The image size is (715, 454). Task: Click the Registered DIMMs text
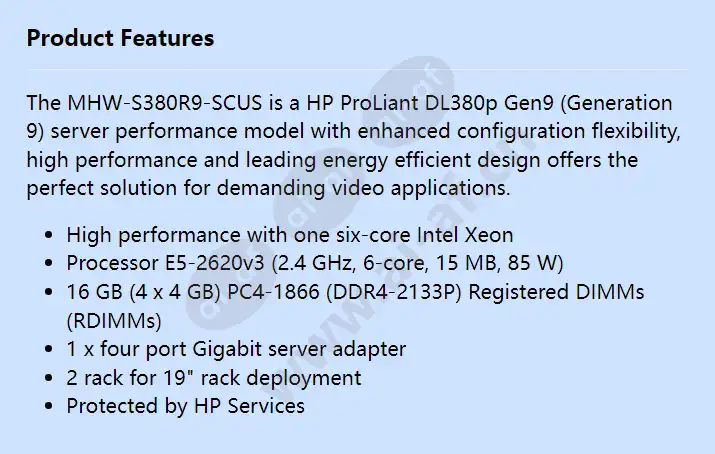click(x=556, y=292)
